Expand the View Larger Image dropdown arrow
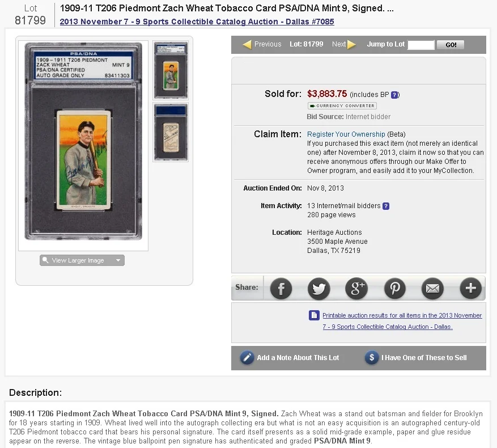This screenshot has height=448, width=497. 118,260
